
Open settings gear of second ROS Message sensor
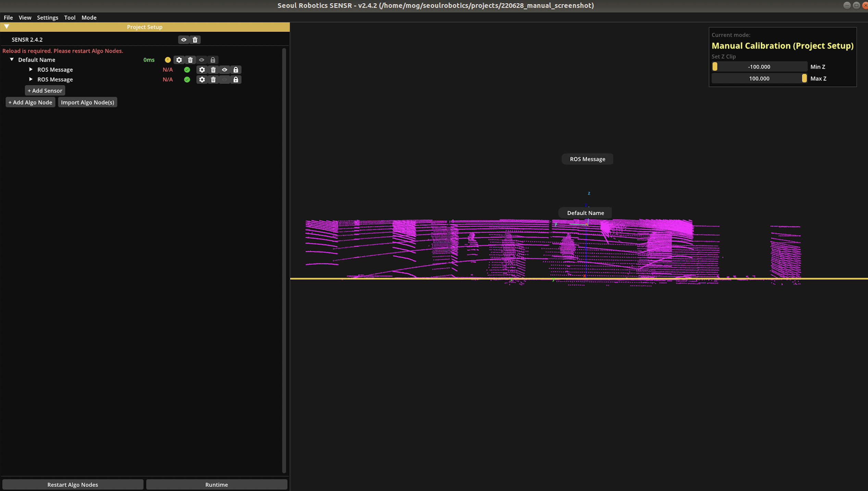(202, 80)
